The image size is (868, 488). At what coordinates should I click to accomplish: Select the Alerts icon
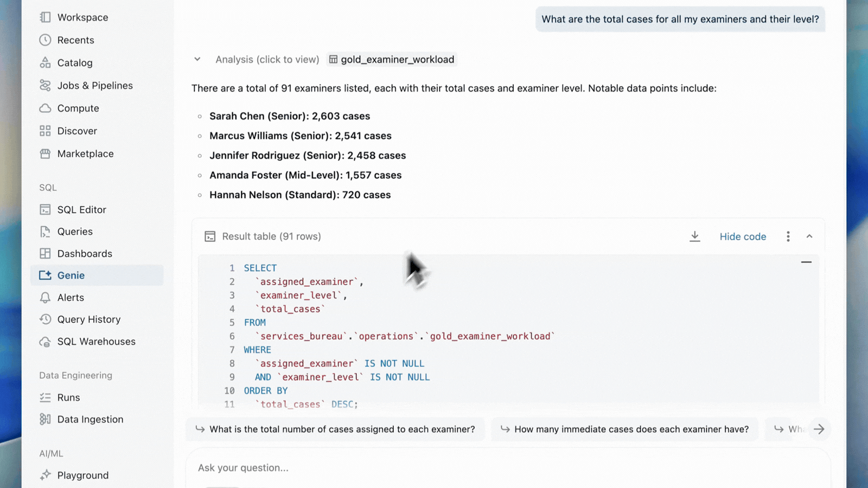coord(46,297)
